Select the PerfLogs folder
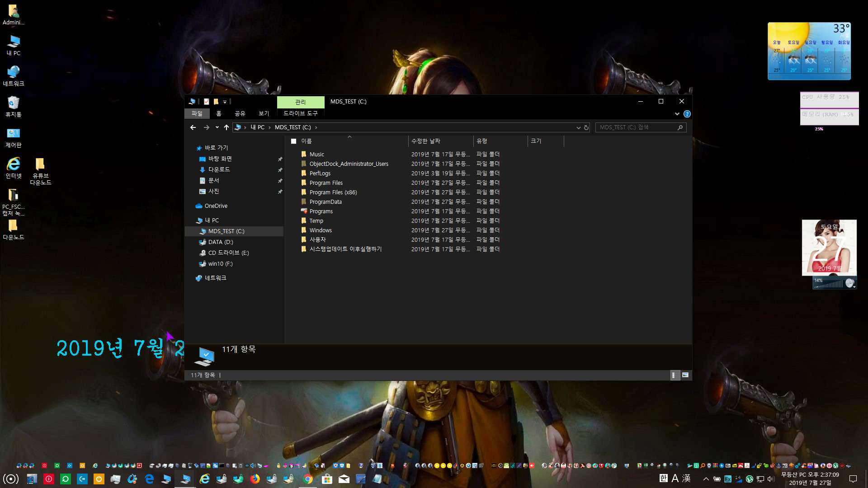Viewport: 868px width, 488px height. 320,173
